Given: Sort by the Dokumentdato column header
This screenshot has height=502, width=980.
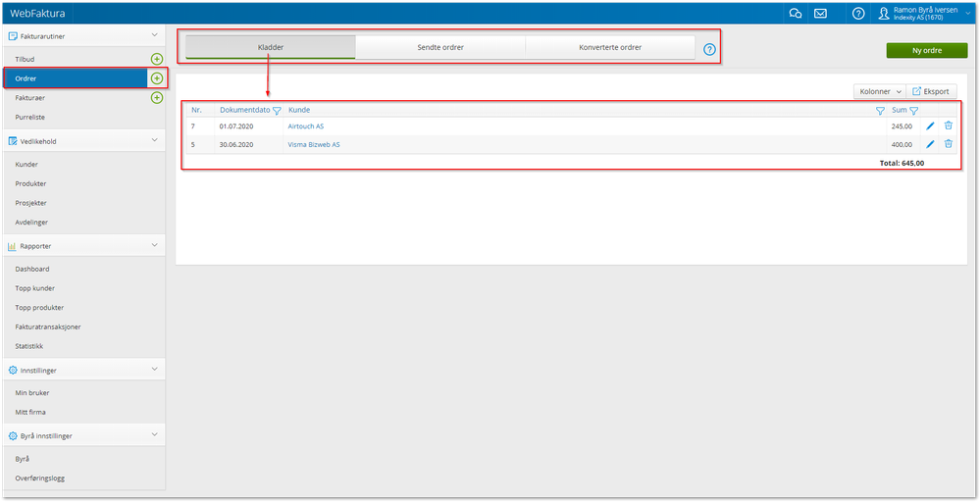Looking at the screenshot, I should click(x=245, y=111).
